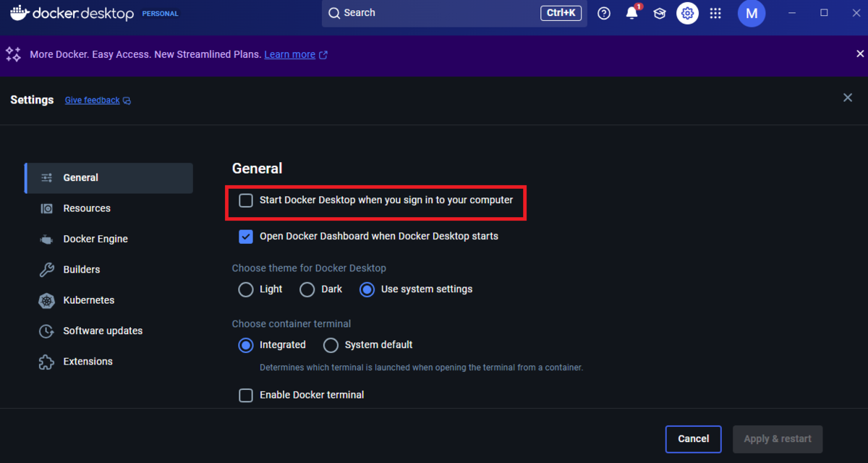The height and width of the screenshot is (463, 868).
Task: Open the apps grid icon
Action: tap(715, 13)
